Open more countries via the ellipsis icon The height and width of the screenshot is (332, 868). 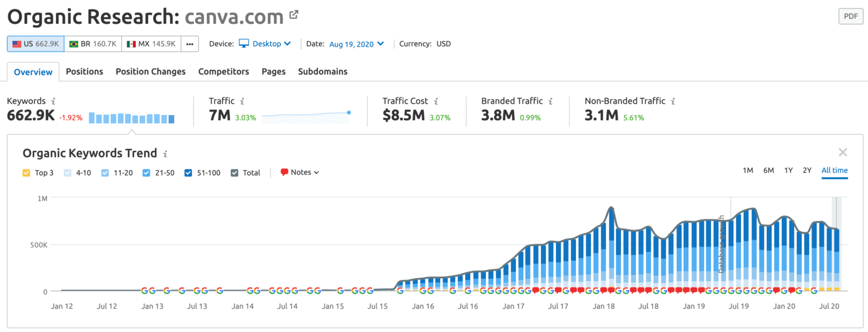191,44
